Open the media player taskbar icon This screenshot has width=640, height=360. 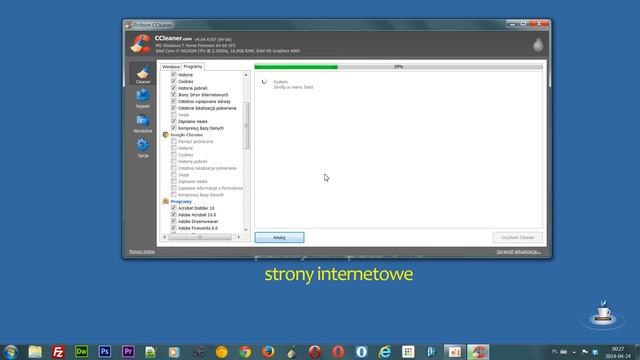pyautogui.click(x=174, y=352)
